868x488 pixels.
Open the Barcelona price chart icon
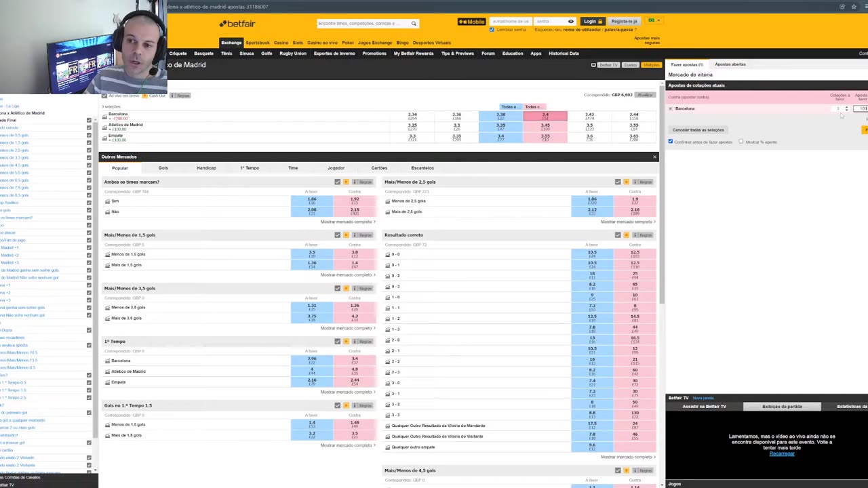(104, 116)
